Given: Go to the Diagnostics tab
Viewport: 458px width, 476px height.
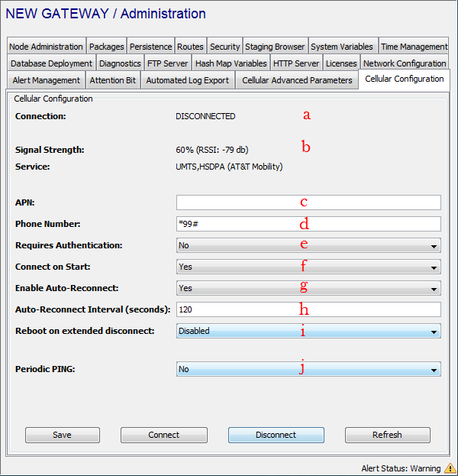Looking at the screenshot, I should coord(120,63).
